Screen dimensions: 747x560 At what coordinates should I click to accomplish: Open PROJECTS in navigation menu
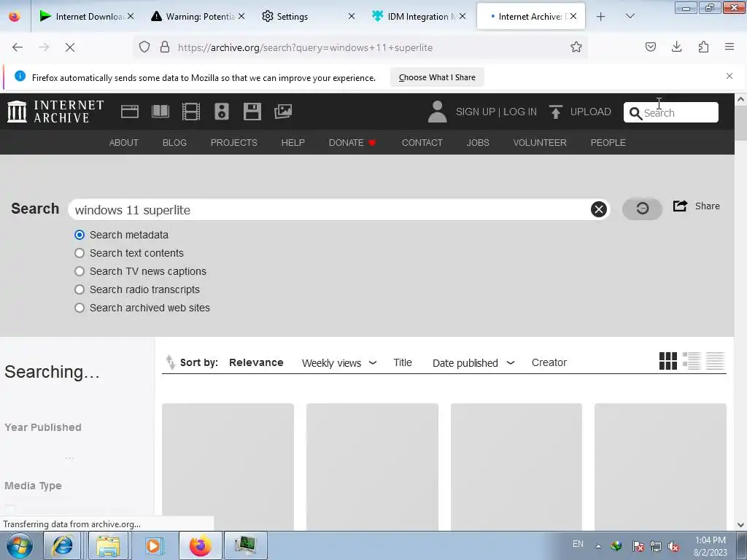click(234, 142)
